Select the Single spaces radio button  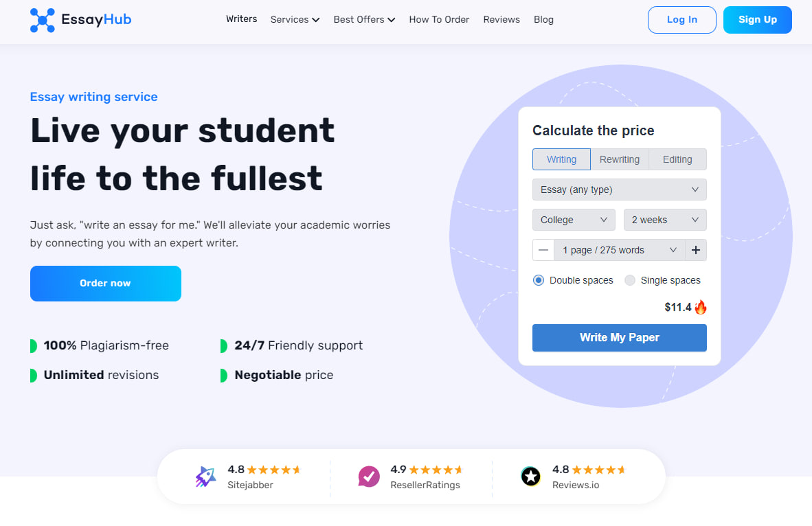coord(630,280)
